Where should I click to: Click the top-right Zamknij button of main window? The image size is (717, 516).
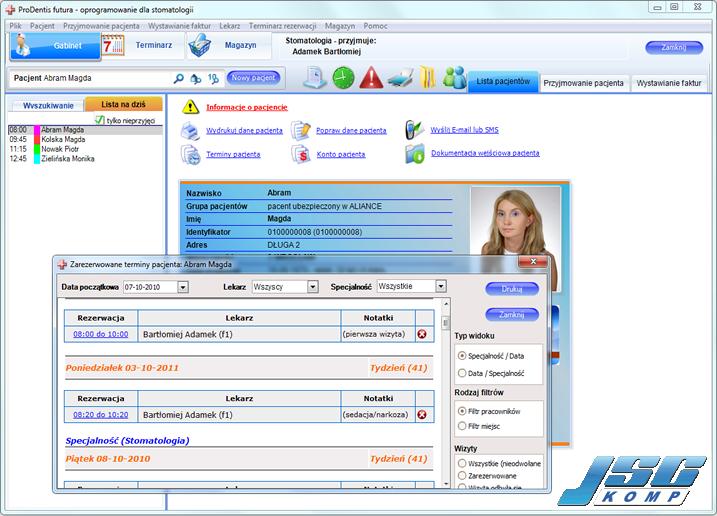coord(674,47)
